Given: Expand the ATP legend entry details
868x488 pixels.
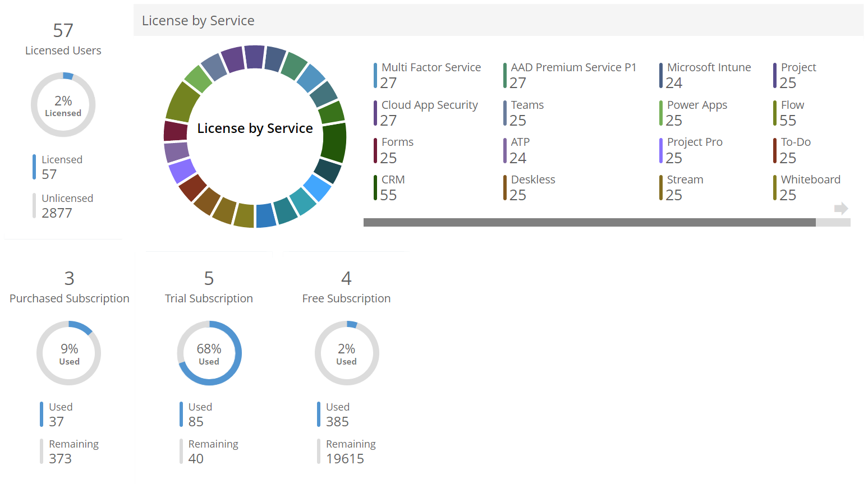Looking at the screenshot, I should (506, 150).
